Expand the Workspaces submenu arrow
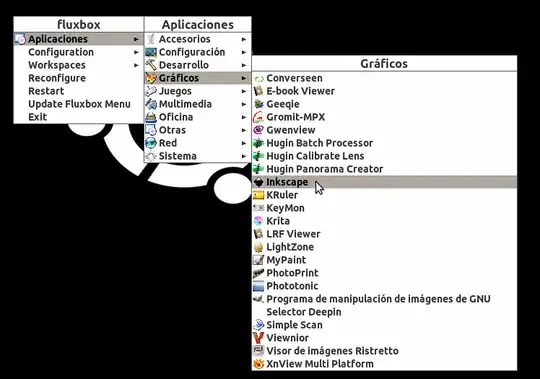 [x=136, y=65]
